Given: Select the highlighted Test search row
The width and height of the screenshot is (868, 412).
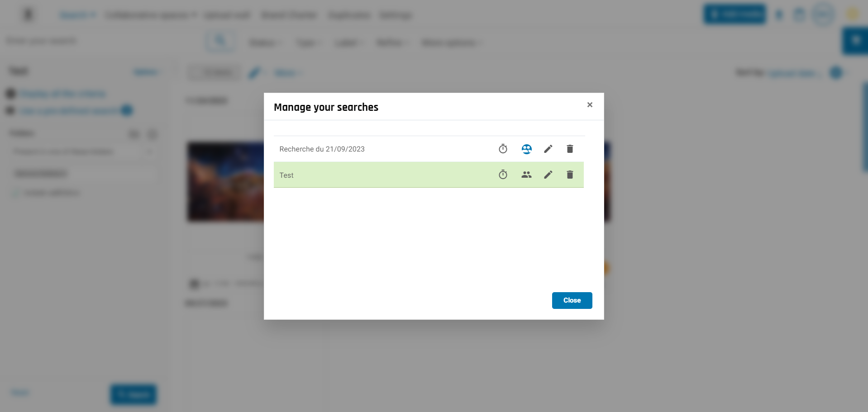Looking at the screenshot, I should pyautogui.click(x=429, y=175).
